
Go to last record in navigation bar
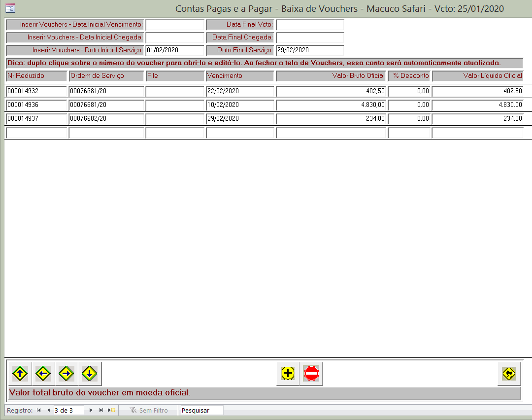tap(101, 410)
